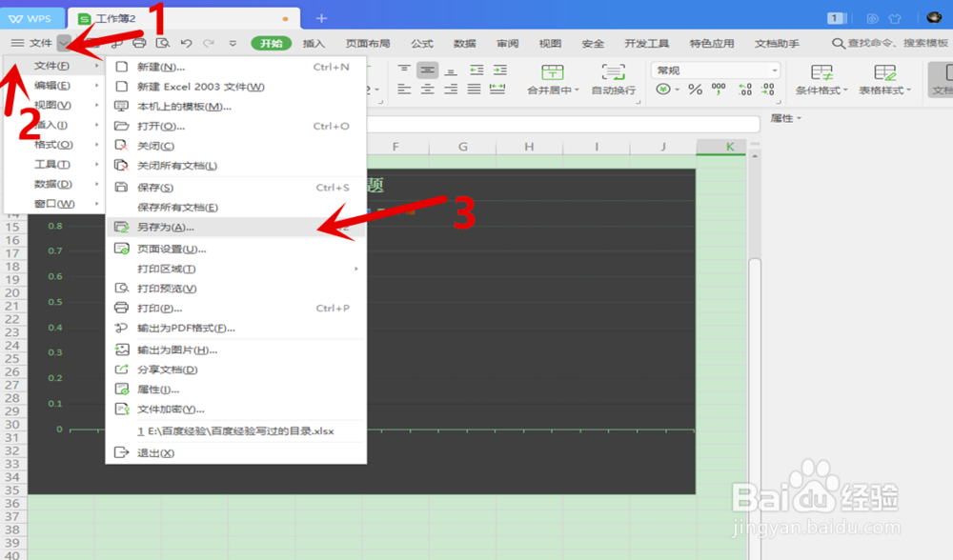Click the align left icon
The height and width of the screenshot is (560, 953).
point(404,90)
